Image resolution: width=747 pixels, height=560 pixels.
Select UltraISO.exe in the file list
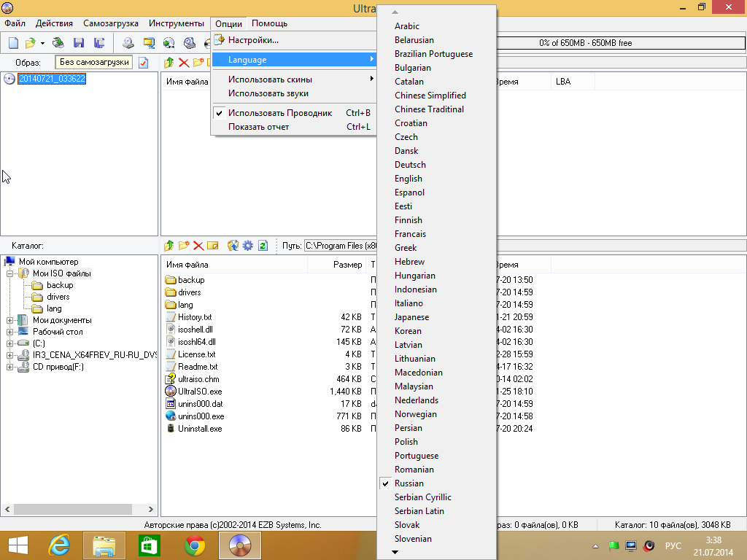click(200, 392)
